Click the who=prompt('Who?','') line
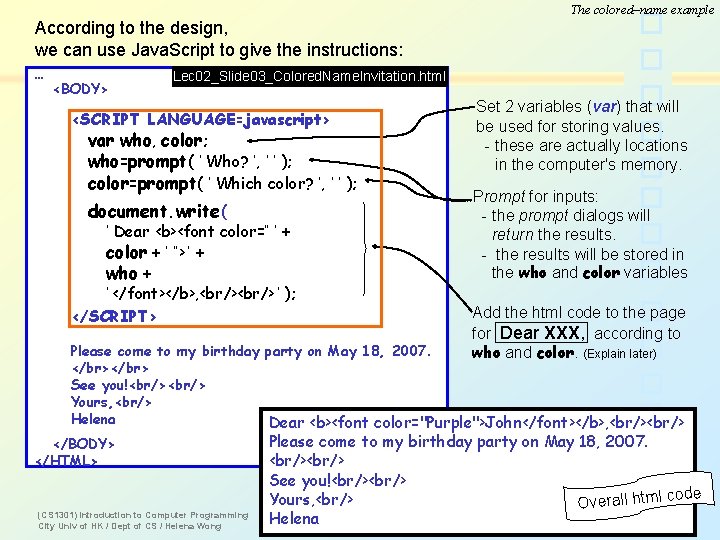Viewport: 720px width, 540px height. point(190,162)
